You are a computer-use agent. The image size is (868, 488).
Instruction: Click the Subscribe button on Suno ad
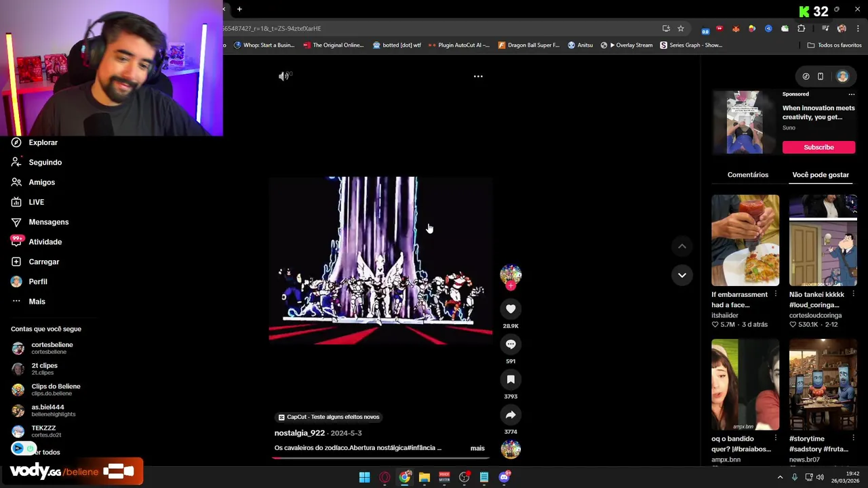point(818,147)
